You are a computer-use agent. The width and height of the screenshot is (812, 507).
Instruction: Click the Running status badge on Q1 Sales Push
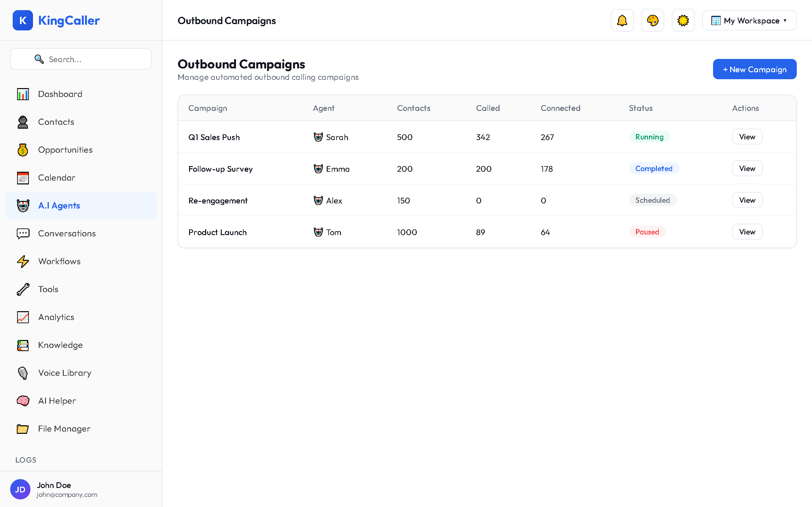(649, 137)
